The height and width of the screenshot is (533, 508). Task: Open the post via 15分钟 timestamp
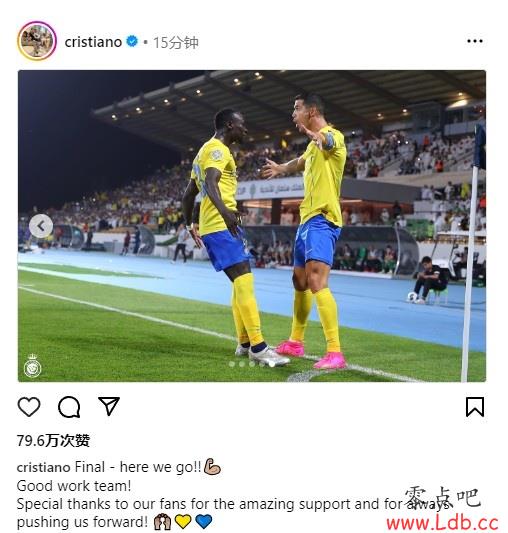click(x=176, y=42)
